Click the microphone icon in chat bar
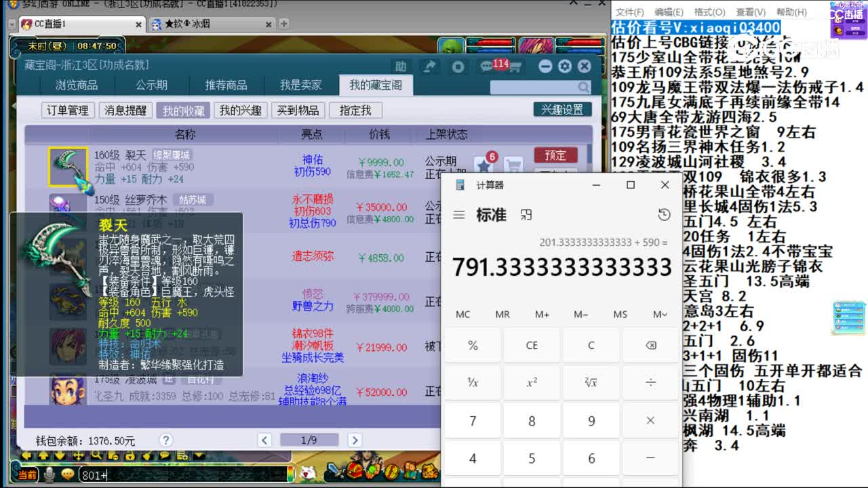Screen dimensions: 868x488 point(49,474)
